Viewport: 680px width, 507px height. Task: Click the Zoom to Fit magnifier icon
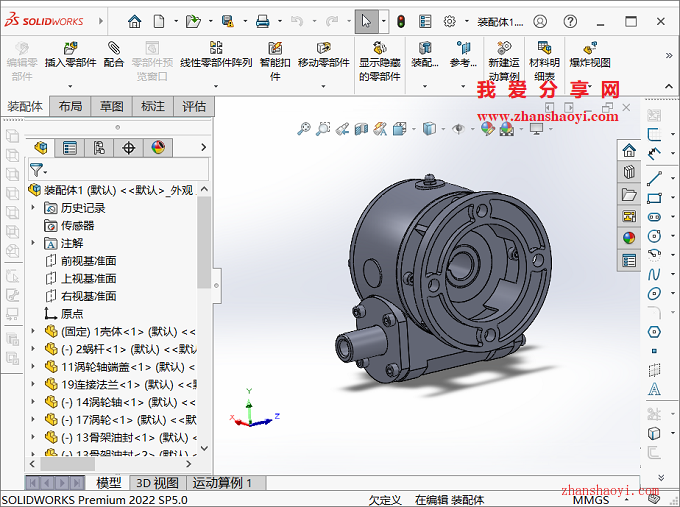click(x=304, y=129)
